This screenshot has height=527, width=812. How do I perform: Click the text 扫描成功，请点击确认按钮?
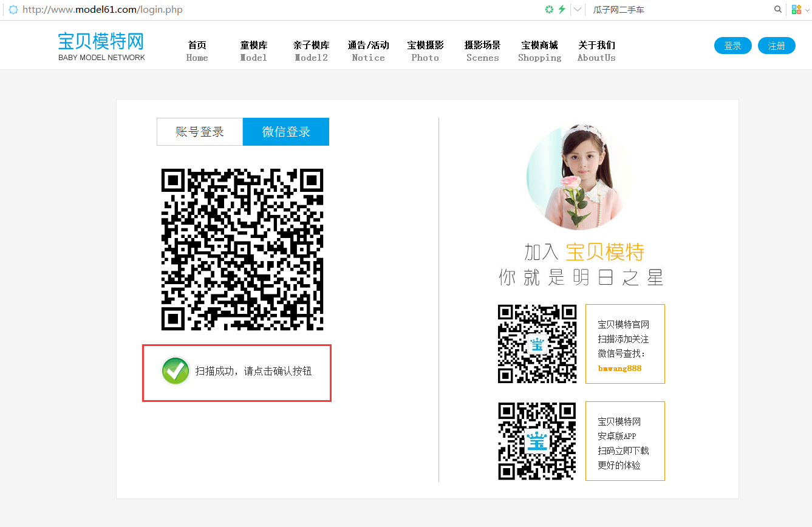click(253, 371)
